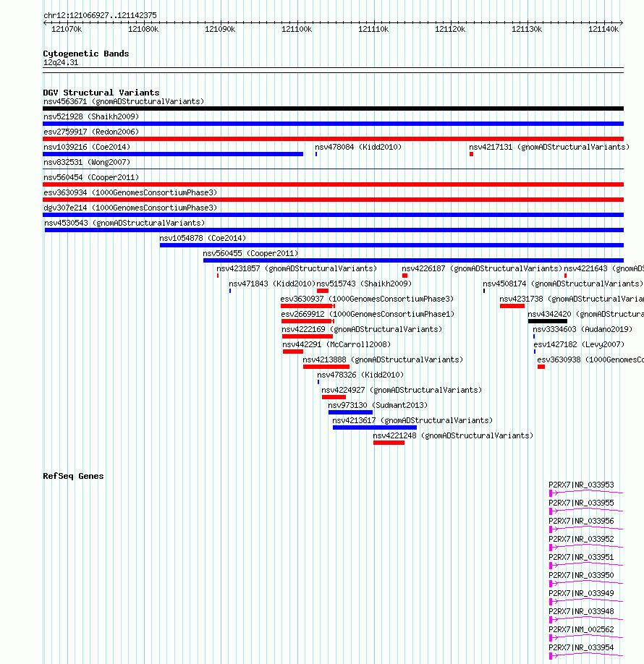This screenshot has height=664, width=644.
Task: Select the blue bar under nsv973130
Action: [350, 412]
